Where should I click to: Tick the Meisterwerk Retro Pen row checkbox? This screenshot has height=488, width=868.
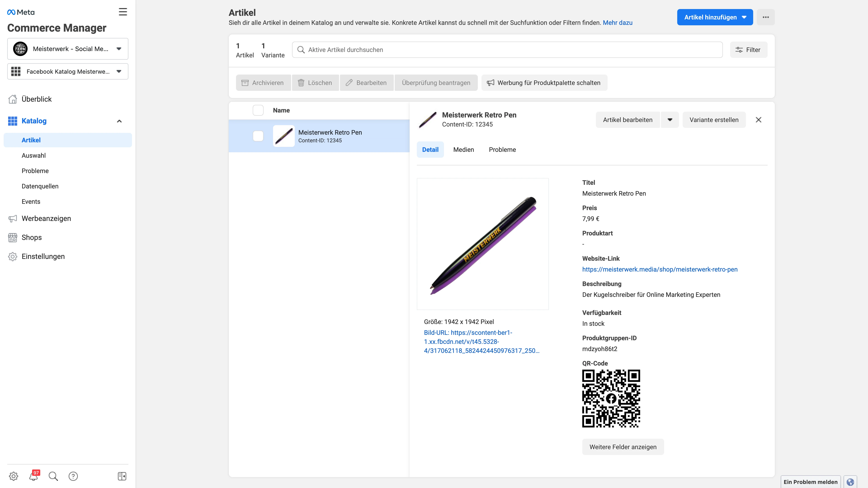pos(258,136)
